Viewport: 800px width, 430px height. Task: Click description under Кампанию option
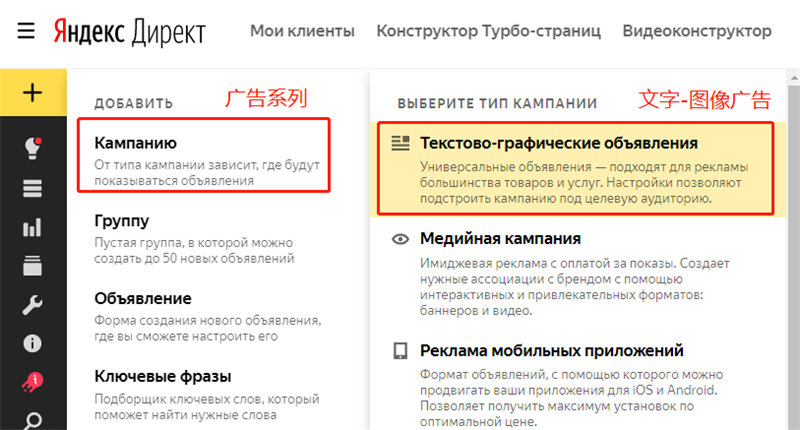pyautogui.click(x=207, y=173)
